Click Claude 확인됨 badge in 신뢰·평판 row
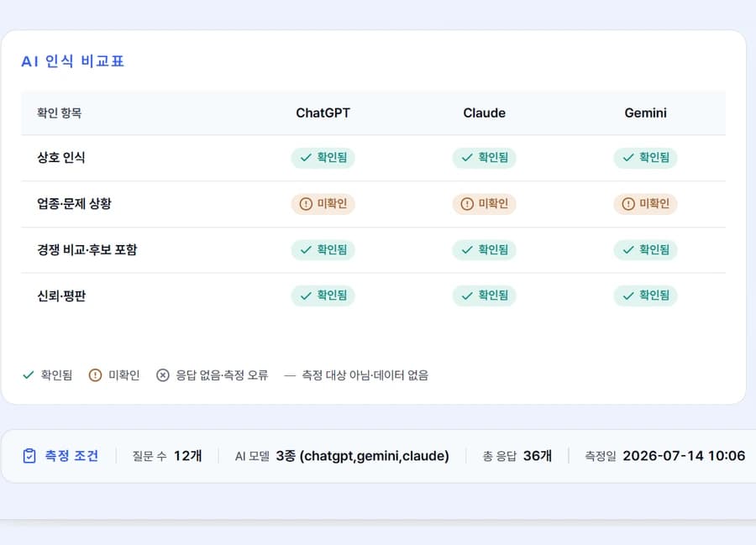The image size is (756, 545). tap(484, 296)
